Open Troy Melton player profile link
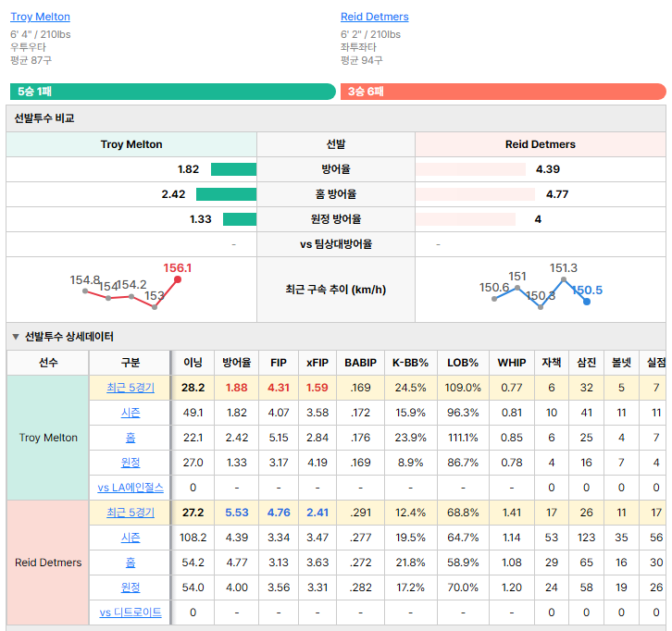 (x=41, y=17)
